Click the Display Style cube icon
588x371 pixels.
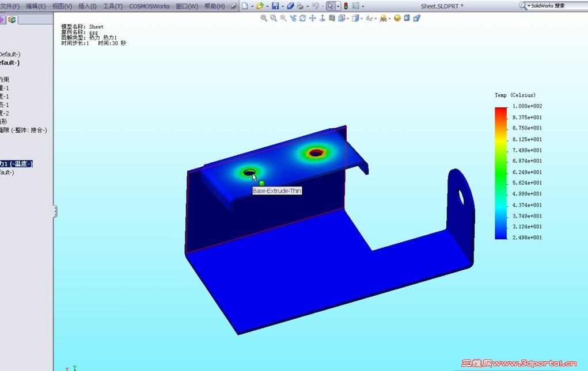(355, 18)
